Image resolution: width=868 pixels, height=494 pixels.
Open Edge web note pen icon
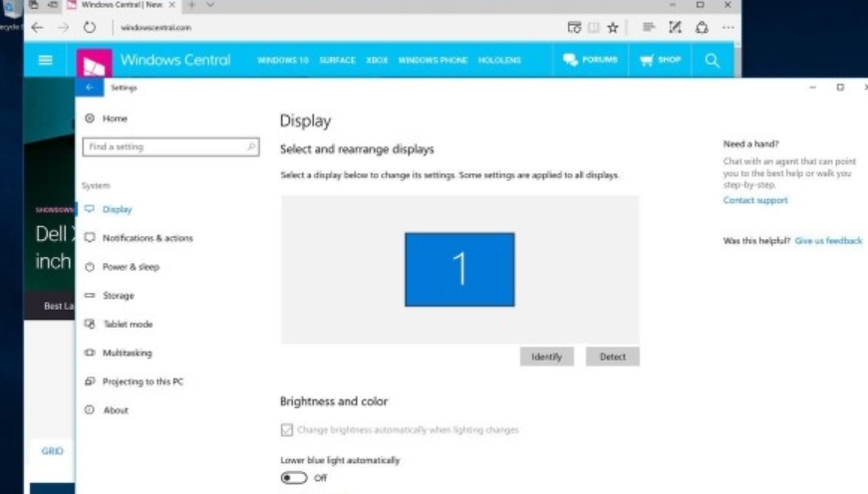tap(675, 28)
